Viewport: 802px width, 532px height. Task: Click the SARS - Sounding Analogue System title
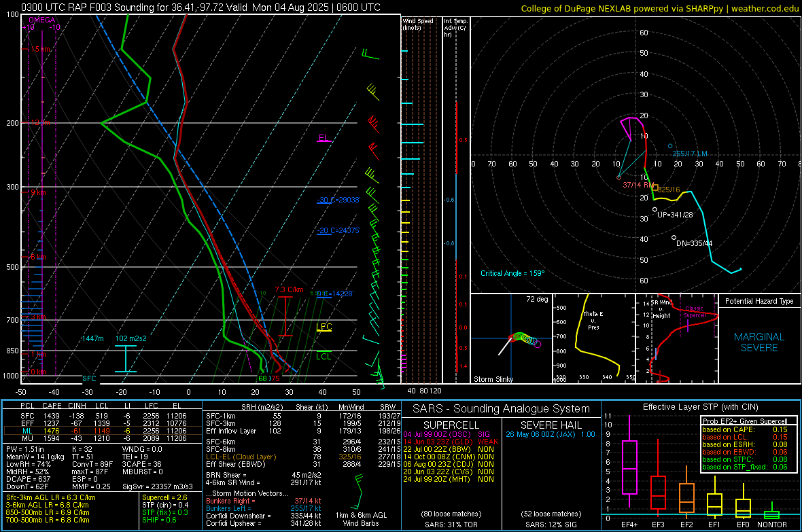tap(501, 409)
